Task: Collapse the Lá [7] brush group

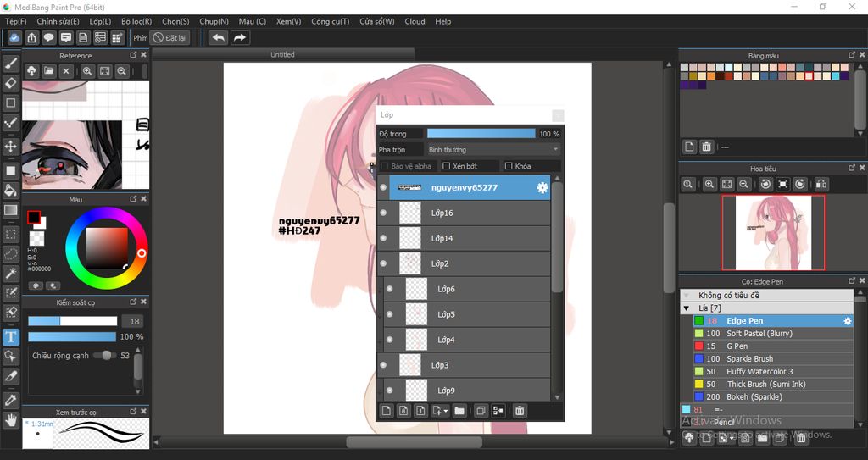Action: click(x=687, y=308)
